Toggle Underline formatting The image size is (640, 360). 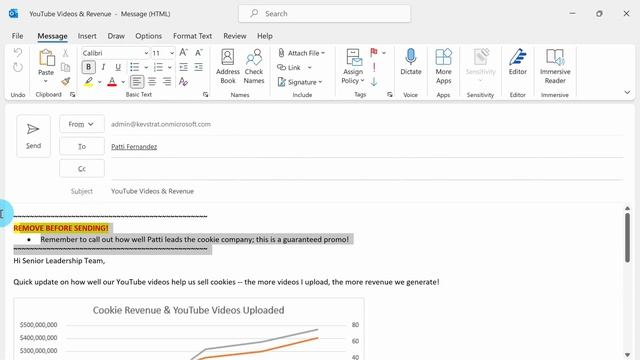tap(118, 67)
